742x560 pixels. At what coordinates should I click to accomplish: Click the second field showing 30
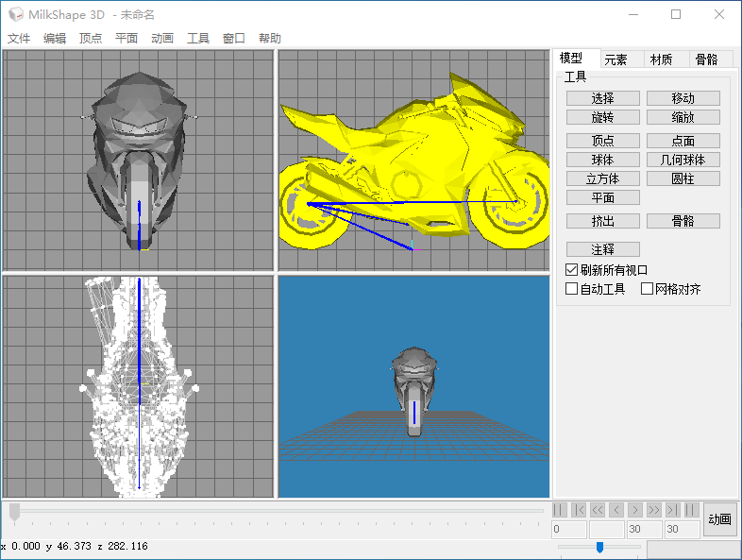[683, 529]
